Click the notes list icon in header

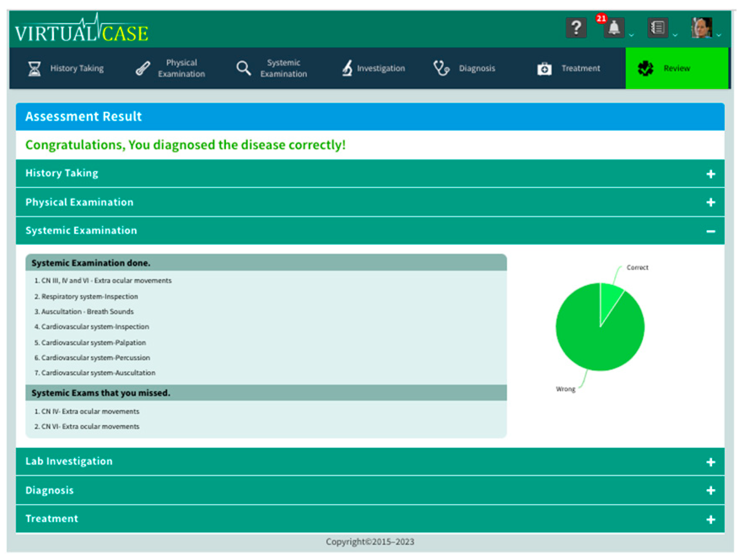(658, 28)
